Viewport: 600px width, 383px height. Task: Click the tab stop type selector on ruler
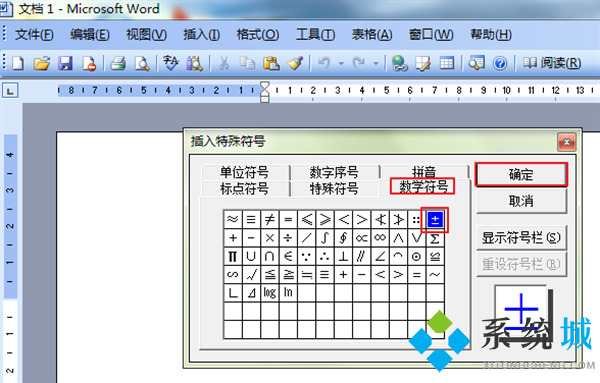(x=10, y=91)
